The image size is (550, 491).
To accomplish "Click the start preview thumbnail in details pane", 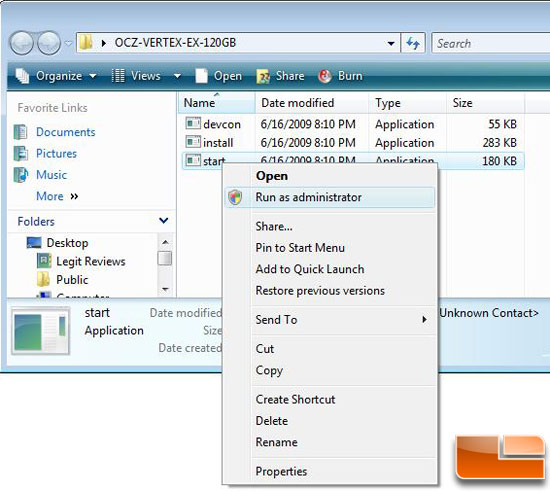I will (x=41, y=331).
